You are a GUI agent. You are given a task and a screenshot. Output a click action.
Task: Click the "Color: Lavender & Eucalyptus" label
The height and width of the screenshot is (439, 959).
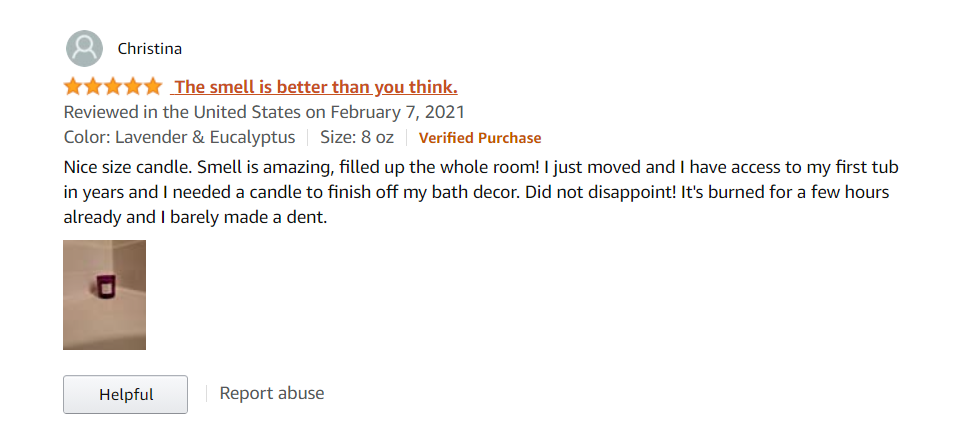pos(179,138)
